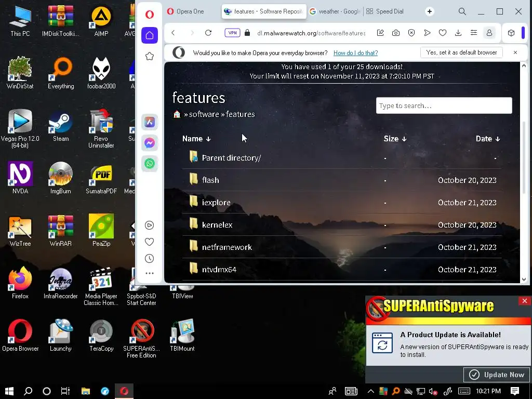
Task: Open the Downloads toolbar icon
Action: [x=458, y=33]
